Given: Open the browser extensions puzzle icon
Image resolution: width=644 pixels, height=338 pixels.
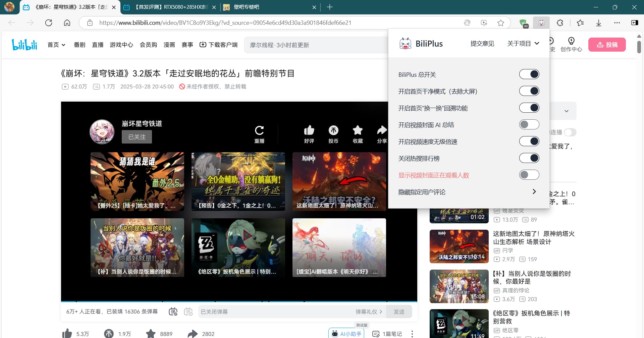Looking at the screenshot, I should pos(560,23).
